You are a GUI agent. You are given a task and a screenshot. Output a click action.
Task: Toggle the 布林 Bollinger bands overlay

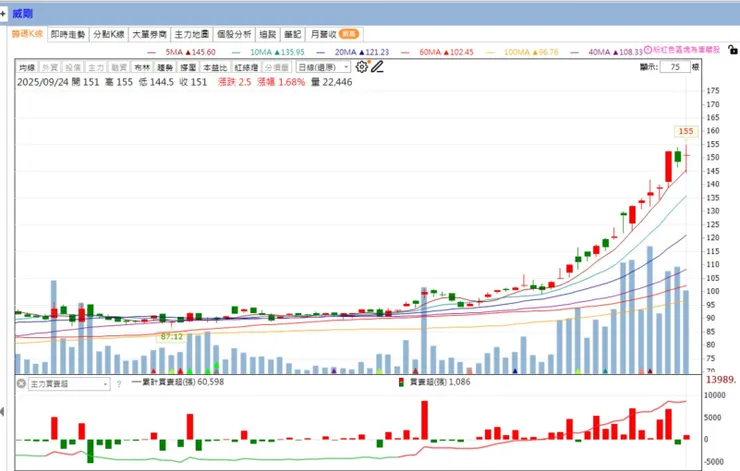142,67
